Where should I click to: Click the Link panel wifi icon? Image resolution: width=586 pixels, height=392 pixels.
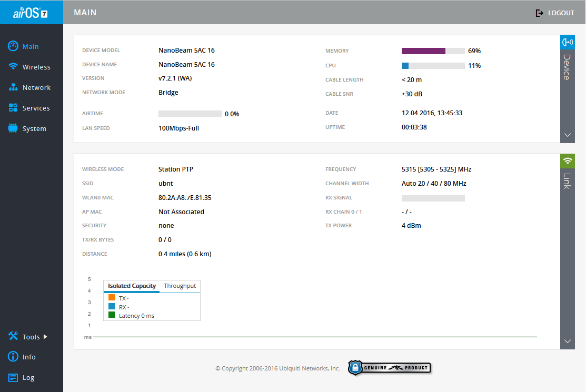(x=568, y=161)
